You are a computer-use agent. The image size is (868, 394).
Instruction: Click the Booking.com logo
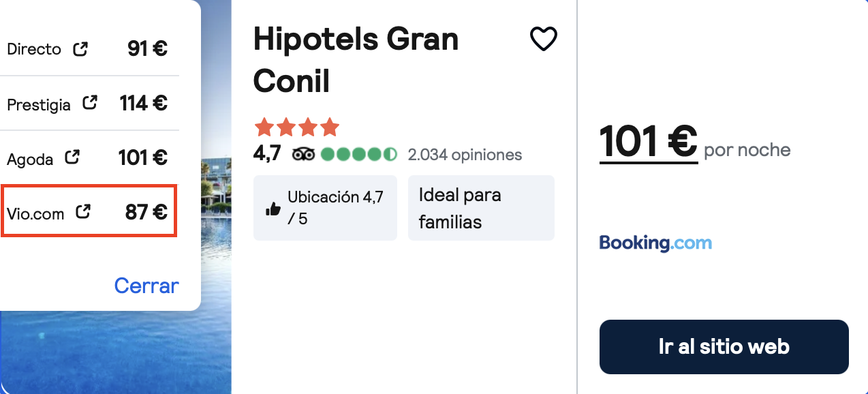click(x=655, y=243)
